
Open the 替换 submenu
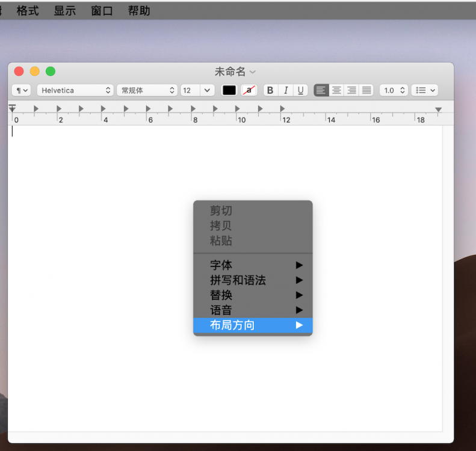point(253,295)
